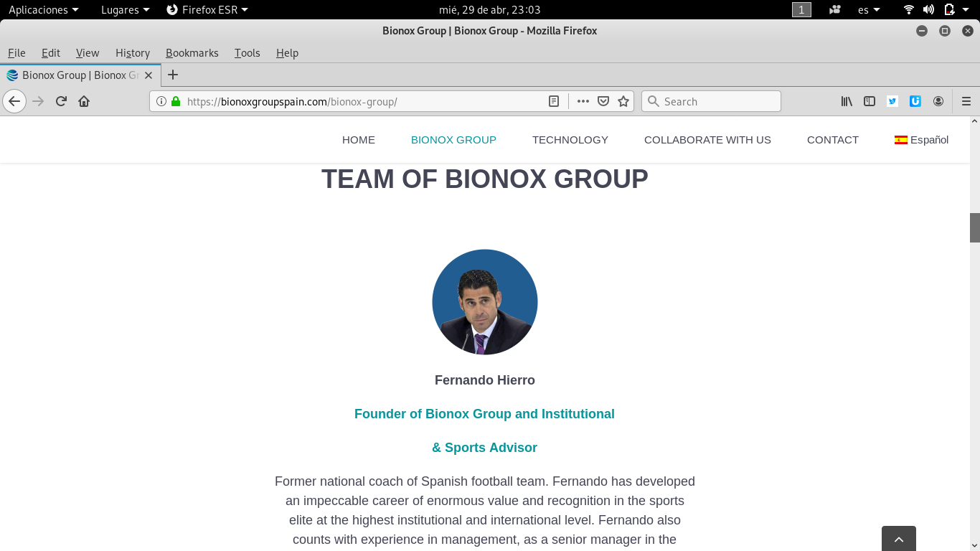
Task: Show sidebars toolbar icon
Action: pos(870,101)
